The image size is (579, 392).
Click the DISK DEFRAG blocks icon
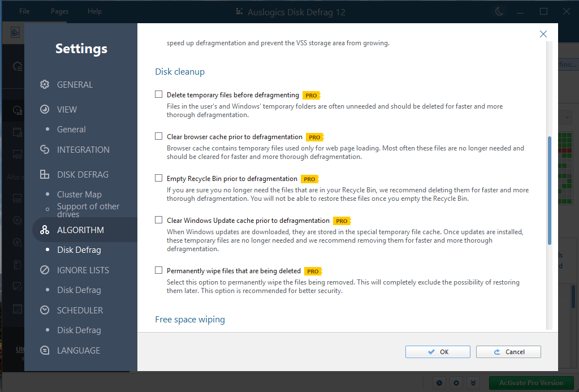click(45, 175)
